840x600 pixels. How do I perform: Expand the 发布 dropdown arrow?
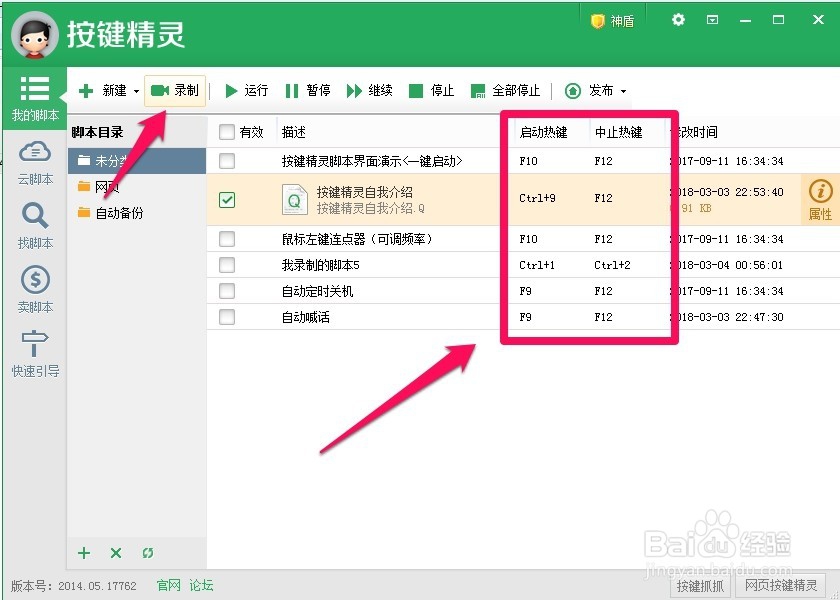623,91
